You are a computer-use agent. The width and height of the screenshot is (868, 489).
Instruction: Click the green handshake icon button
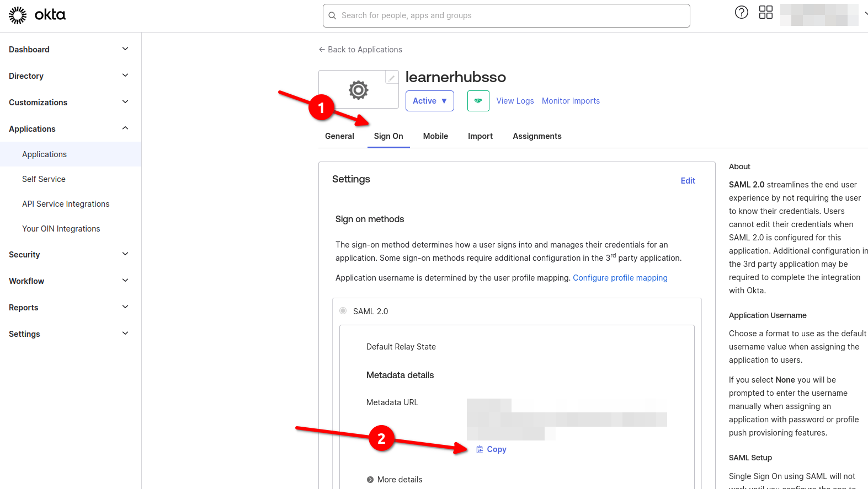[478, 101]
